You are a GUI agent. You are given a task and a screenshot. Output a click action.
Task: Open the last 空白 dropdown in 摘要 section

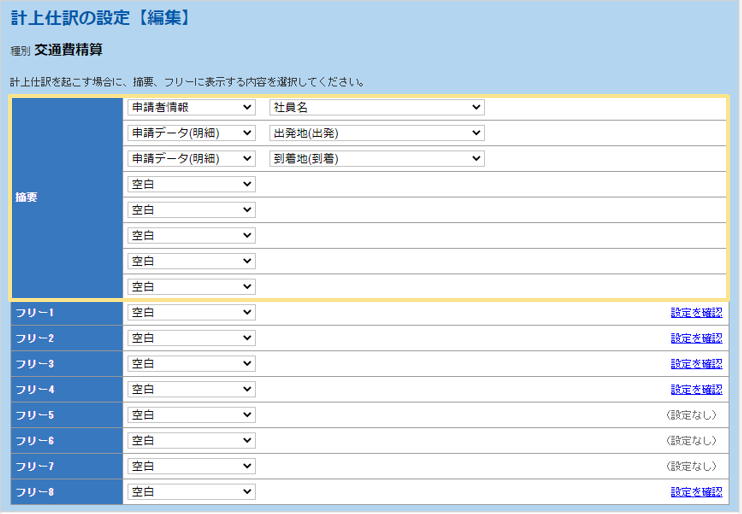(x=191, y=287)
